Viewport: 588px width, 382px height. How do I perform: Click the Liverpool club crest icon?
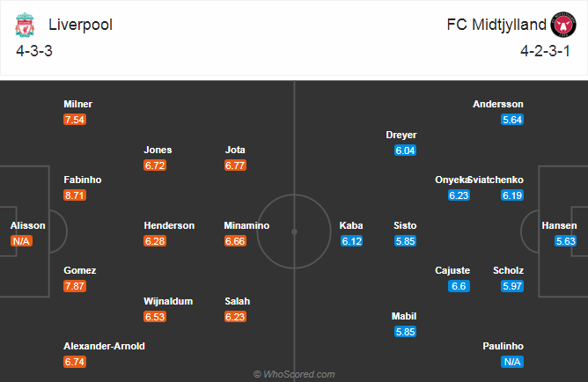coord(24,26)
